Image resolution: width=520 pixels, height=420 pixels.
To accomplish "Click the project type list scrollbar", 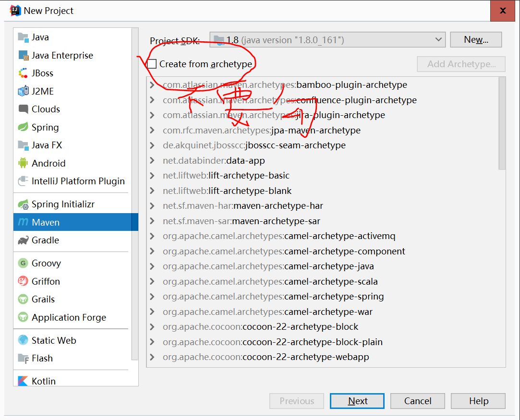I will coord(134,194).
